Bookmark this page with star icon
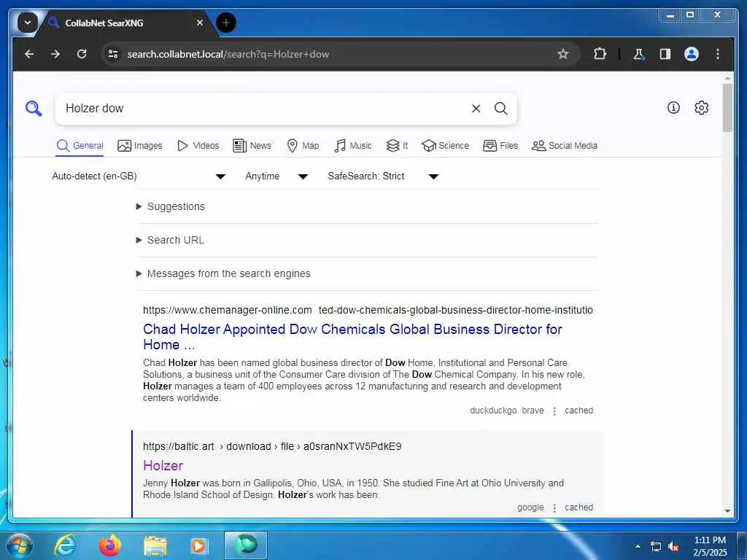This screenshot has width=747, height=560. coord(563,54)
